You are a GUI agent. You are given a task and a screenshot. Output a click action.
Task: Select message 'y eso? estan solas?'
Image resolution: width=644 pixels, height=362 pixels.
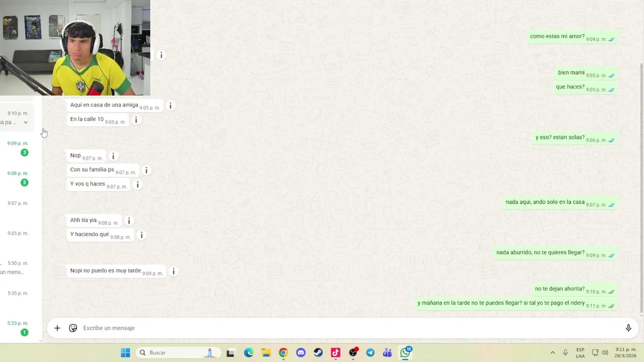pos(575,138)
